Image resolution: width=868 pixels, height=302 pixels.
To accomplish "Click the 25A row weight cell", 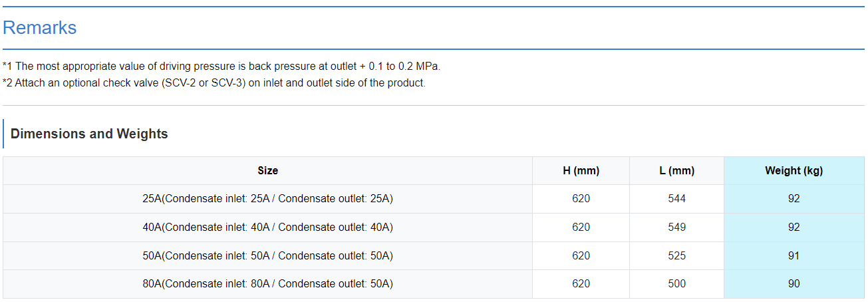I will pyautogui.click(x=794, y=199).
